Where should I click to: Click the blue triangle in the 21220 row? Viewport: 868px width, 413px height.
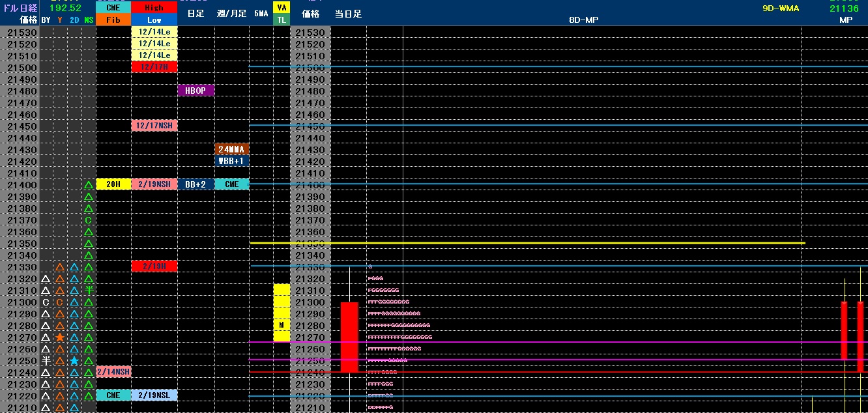[74, 395]
